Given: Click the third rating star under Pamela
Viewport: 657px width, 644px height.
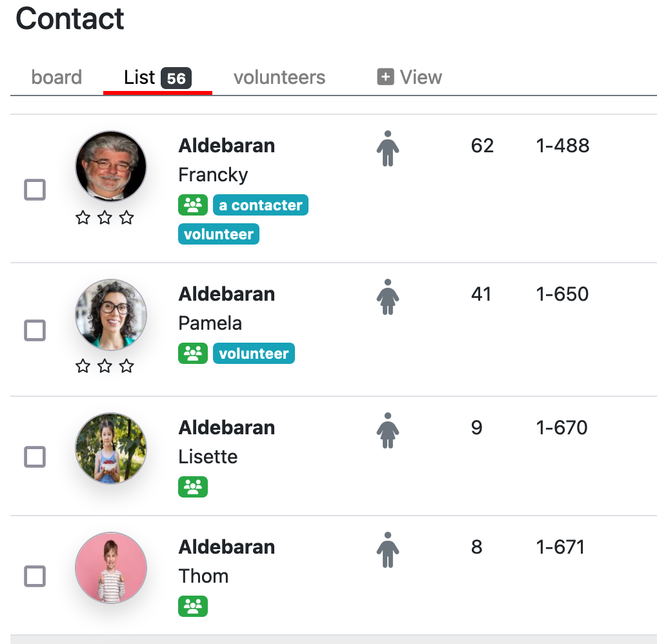Looking at the screenshot, I should click(x=126, y=367).
